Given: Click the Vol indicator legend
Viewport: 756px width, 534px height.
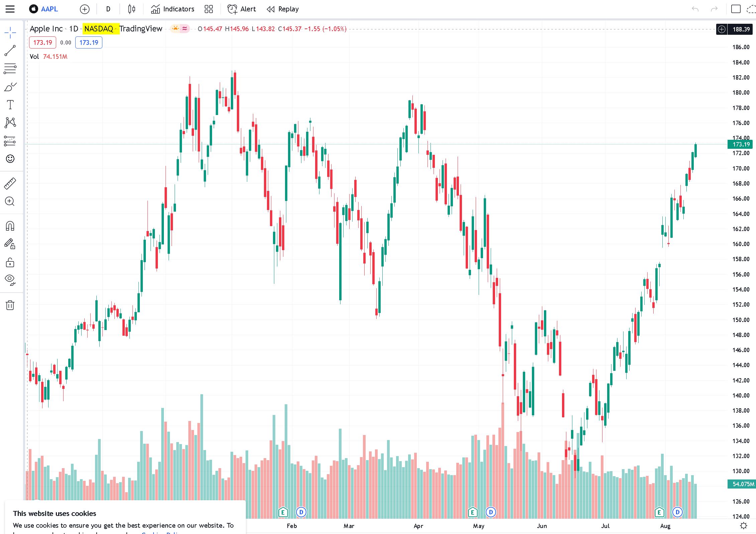Looking at the screenshot, I should 49,57.
